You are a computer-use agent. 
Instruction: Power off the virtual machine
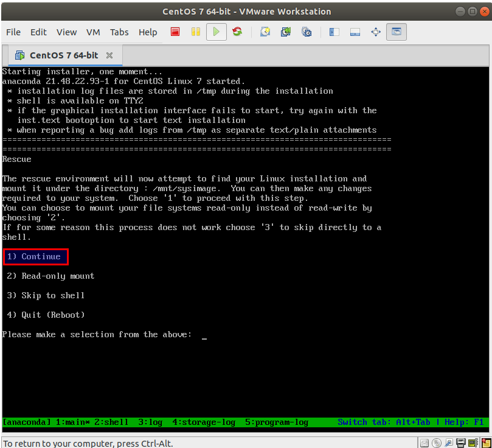coord(175,33)
